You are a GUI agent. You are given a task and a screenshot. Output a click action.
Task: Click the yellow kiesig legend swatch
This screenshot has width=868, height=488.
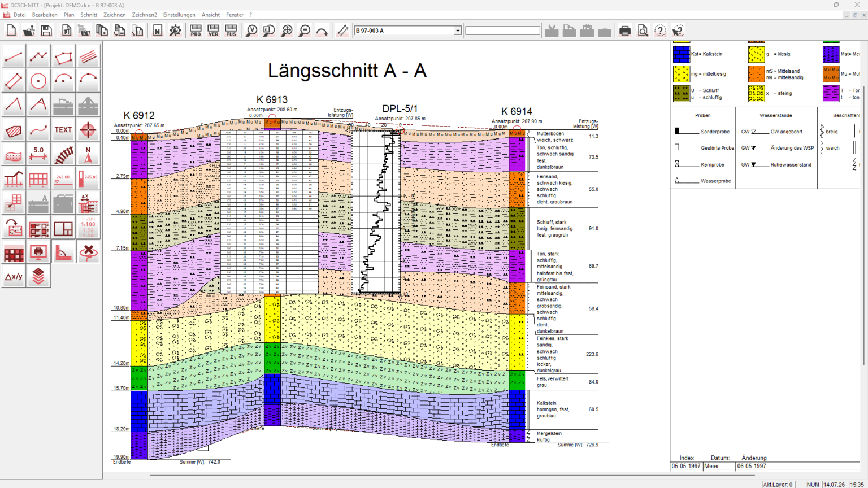(x=757, y=54)
